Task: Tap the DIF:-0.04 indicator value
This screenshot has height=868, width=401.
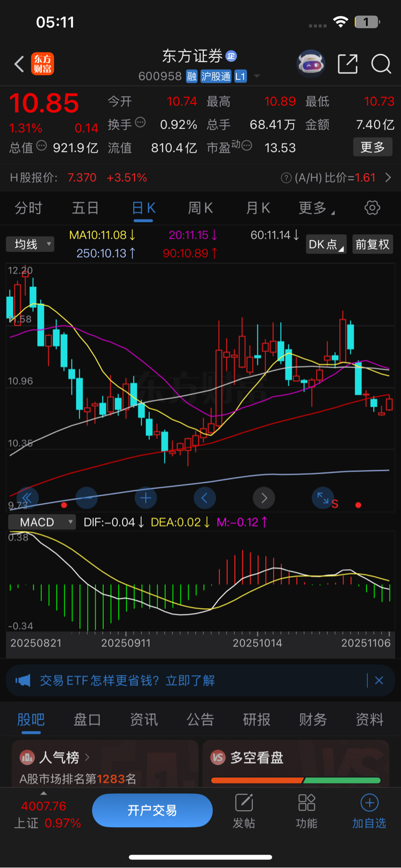Action: (x=114, y=522)
